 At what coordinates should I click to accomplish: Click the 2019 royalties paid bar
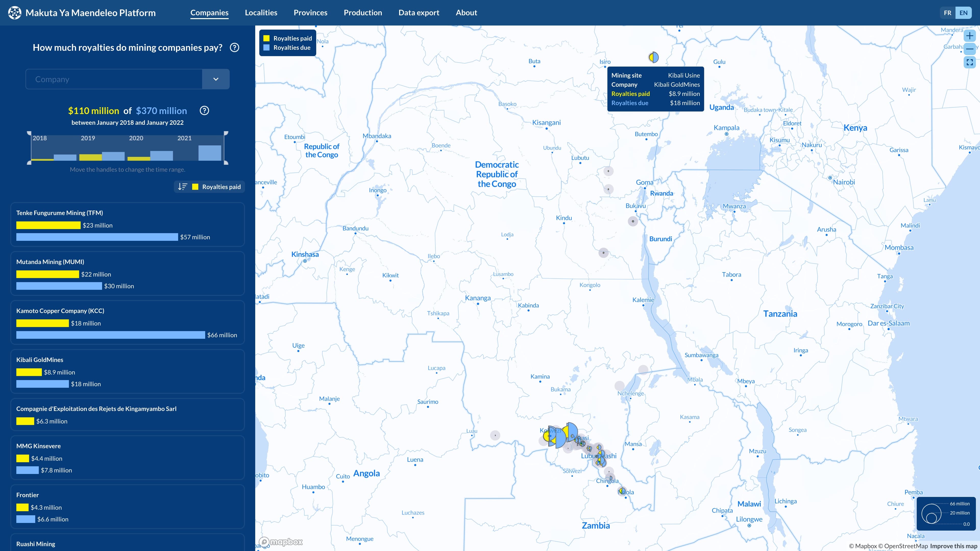click(x=91, y=157)
